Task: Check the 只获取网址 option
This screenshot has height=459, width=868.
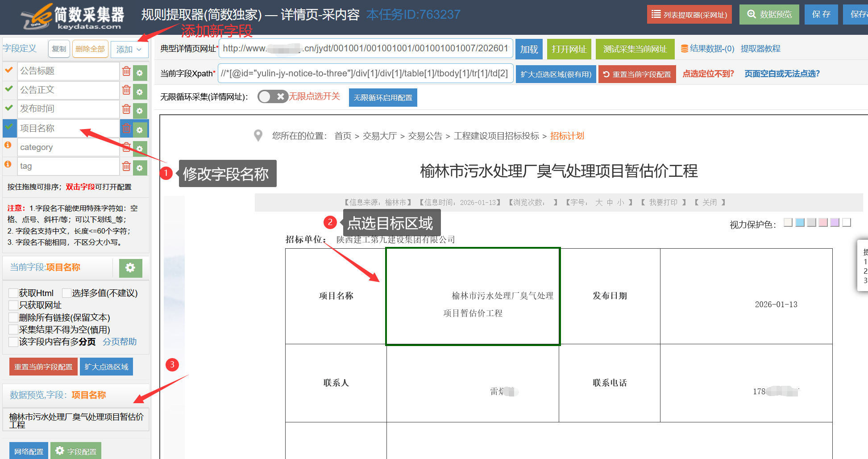Action: pyautogui.click(x=13, y=305)
